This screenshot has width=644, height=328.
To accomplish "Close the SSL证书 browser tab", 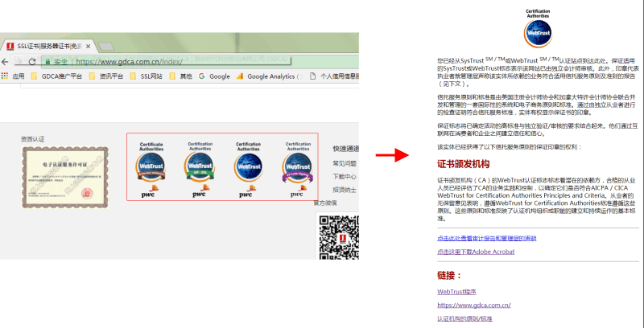I will tap(88, 47).
